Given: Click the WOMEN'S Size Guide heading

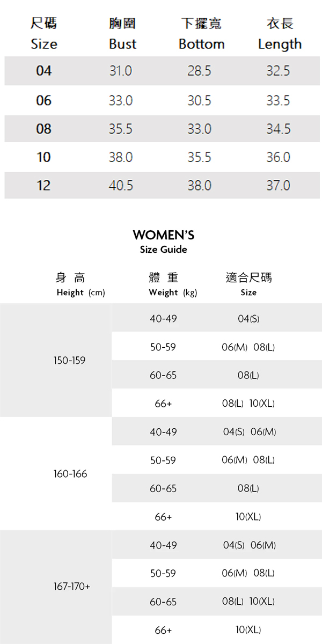Looking at the screenshot, I should click(163, 241).
